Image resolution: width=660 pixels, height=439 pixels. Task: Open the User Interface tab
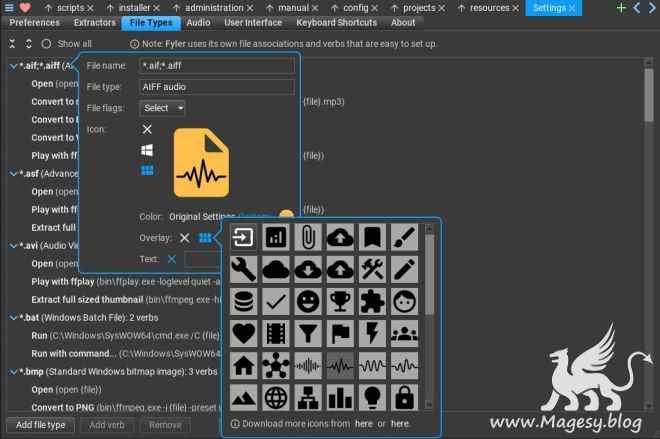pos(253,23)
